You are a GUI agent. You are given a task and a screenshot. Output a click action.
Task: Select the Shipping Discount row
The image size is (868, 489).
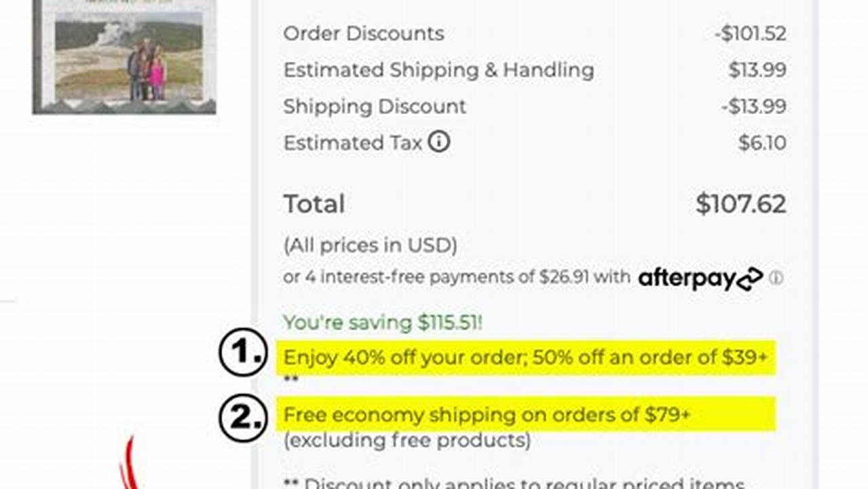click(375, 107)
